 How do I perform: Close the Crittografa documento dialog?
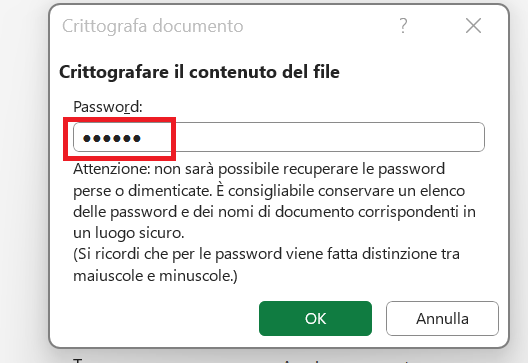click(473, 26)
